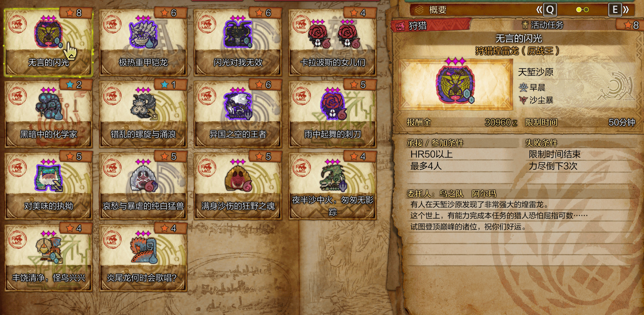
Task: Select the 丰饶清净，怪鸟兴兴 quest card
Action: [48, 258]
